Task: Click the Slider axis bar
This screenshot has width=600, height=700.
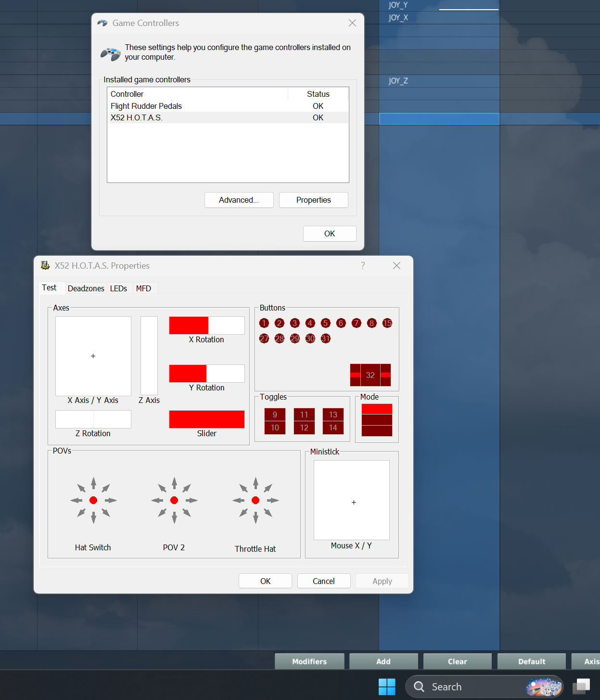Action: coord(207,419)
